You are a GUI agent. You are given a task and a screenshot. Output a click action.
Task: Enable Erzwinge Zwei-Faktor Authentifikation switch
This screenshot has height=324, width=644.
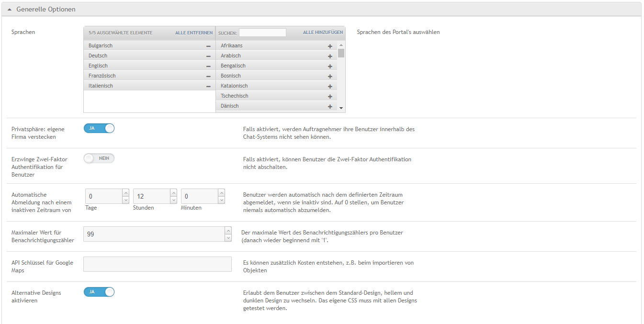click(99, 158)
